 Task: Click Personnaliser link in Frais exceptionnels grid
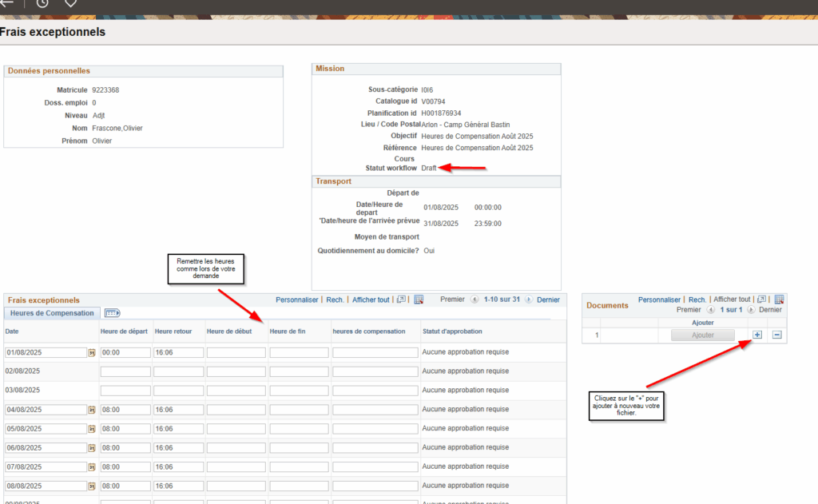[x=297, y=300]
